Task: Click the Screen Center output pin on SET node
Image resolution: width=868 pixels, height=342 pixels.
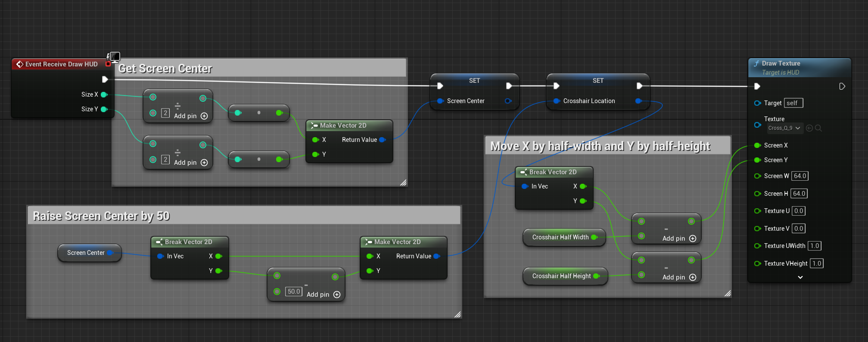Action: click(x=508, y=101)
